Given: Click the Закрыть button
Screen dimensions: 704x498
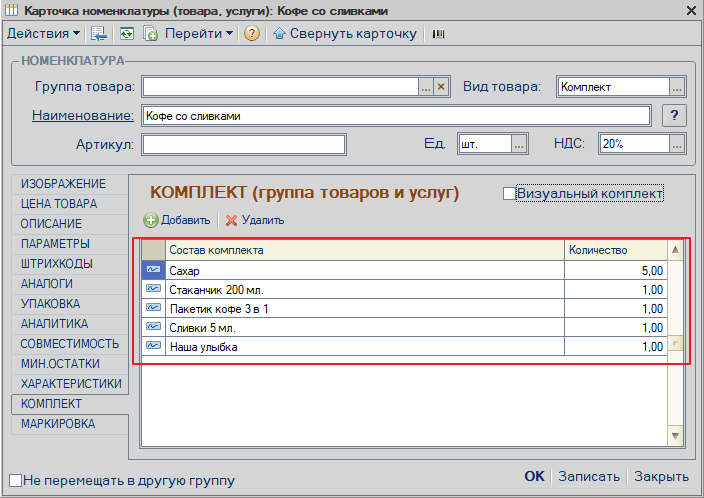Looking at the screenshot, I should [x=661, y=476].
